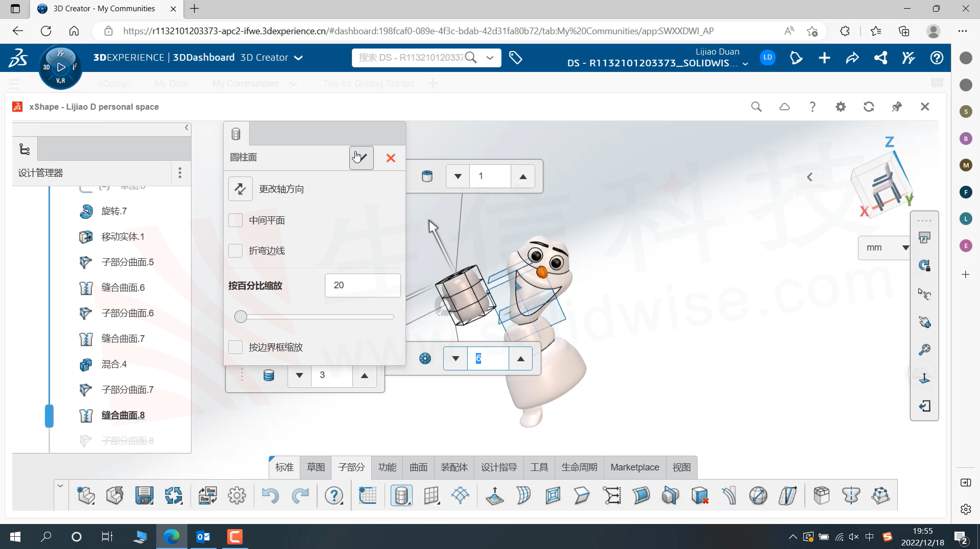Open the Windows Start menu
The image size is (980, 549).
click(x=15, y=537)
